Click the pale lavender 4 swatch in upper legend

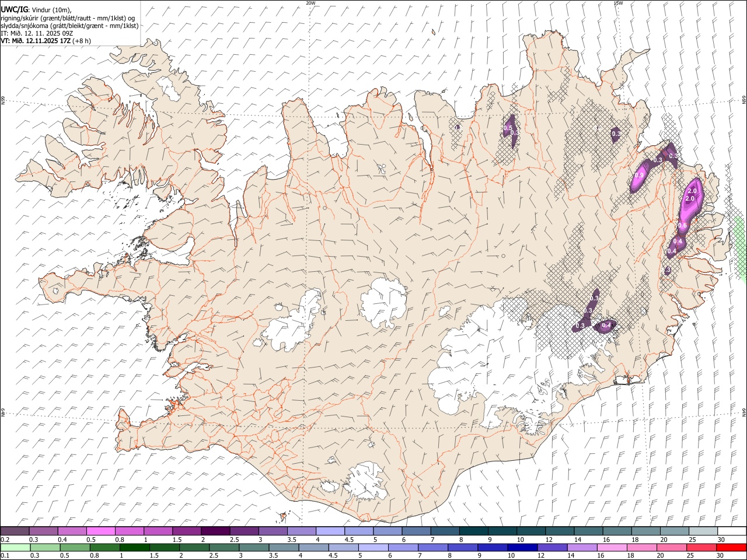(330, 531)
